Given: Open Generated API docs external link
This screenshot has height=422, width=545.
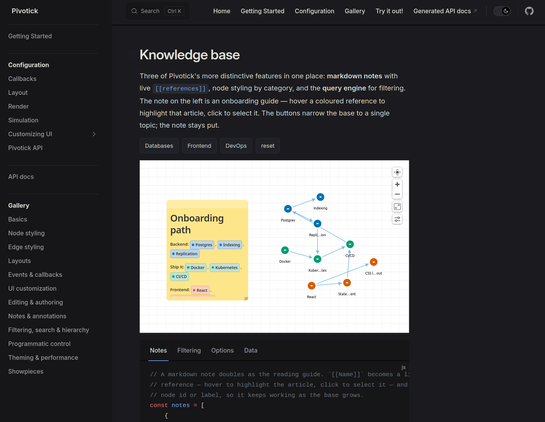Looking at the screenshot, I should [445, 11].
